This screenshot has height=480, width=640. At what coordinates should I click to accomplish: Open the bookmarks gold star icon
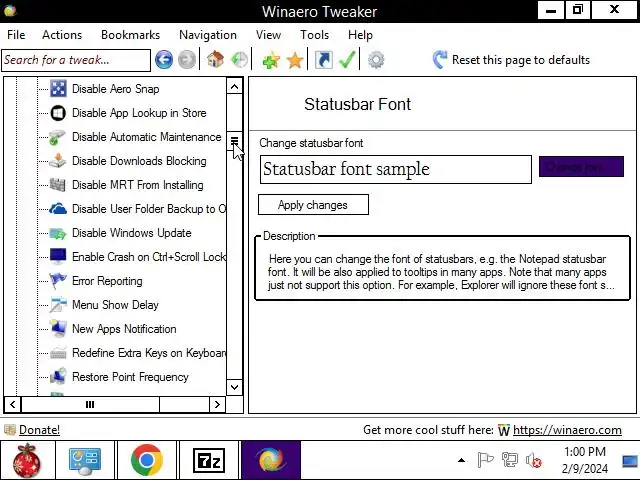pyautogui.click(x=295, y=60)
